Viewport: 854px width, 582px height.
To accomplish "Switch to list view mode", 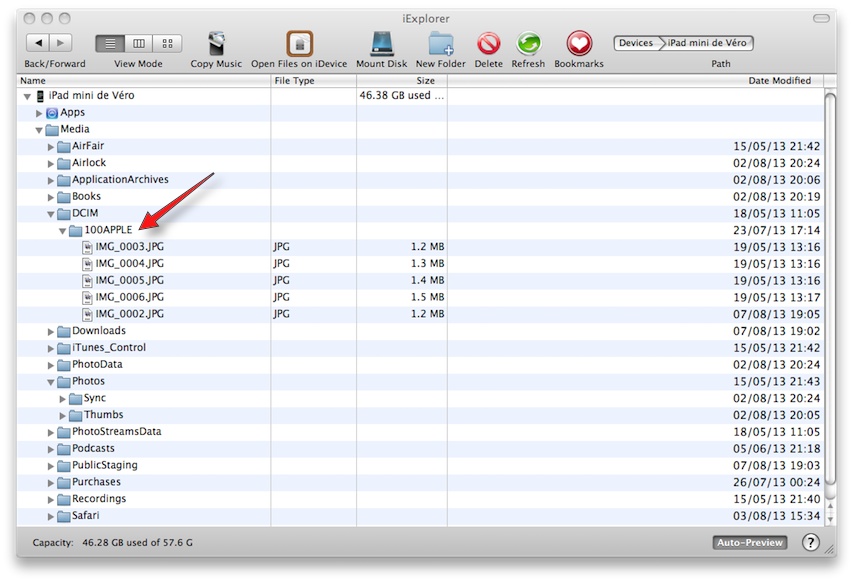I will pyautogui.click(x=110, y=44).
